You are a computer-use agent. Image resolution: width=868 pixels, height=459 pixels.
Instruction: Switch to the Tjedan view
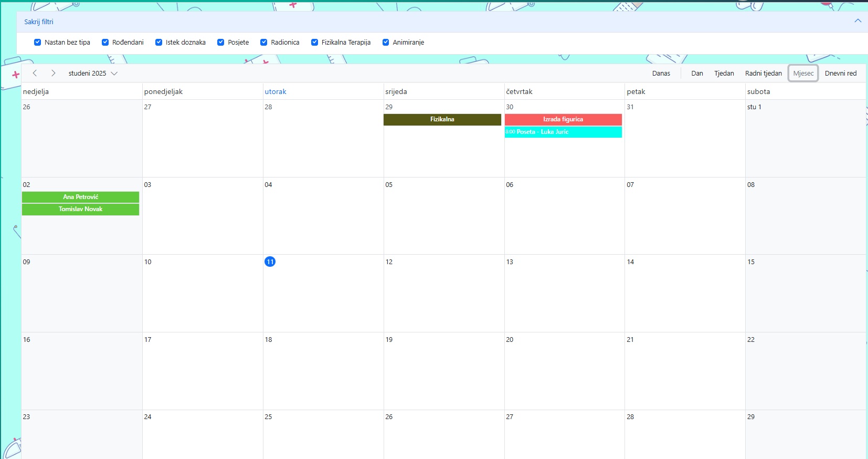tap(724, 74)
